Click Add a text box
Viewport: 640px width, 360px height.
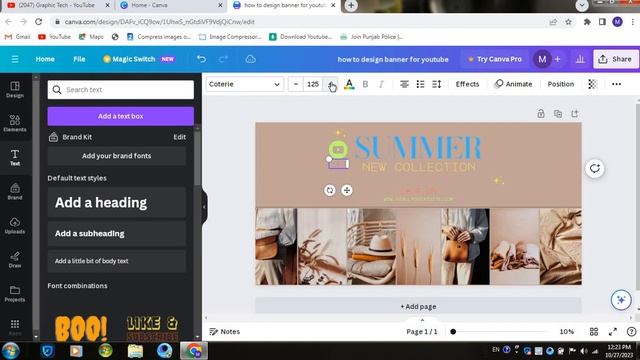coord(120,116)
